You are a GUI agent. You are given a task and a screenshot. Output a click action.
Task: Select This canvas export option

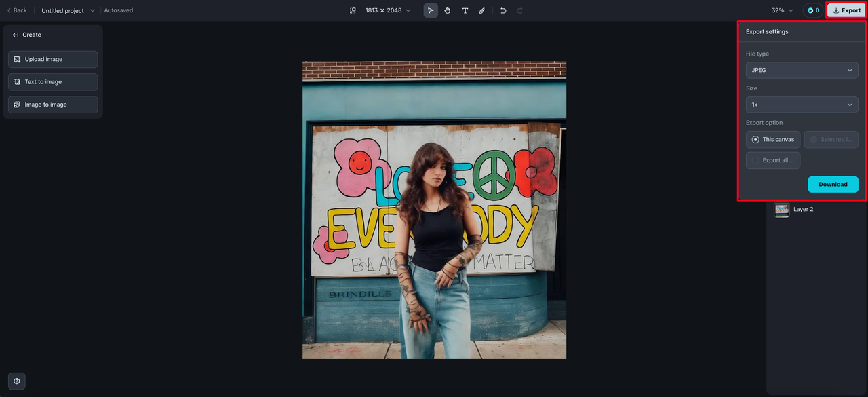(x=773, y=139)
